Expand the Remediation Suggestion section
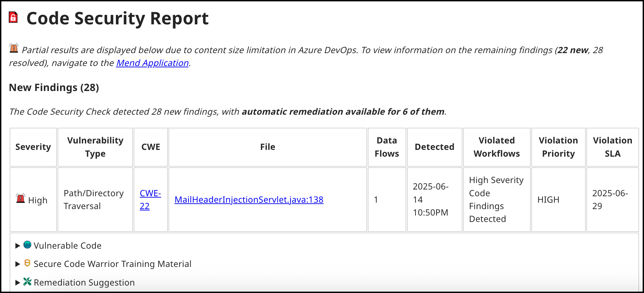Image resolution: width=644 pixels, height=293 pixels. 18,283
